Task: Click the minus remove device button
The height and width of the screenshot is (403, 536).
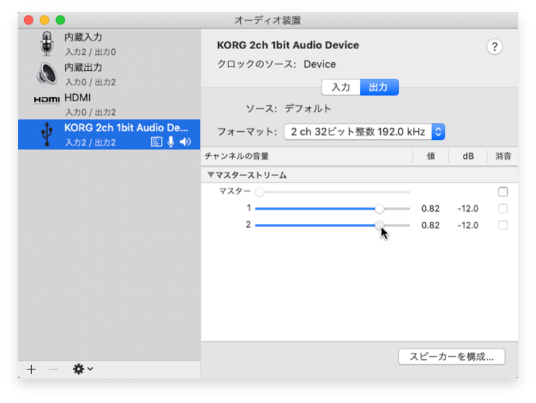Action: 53,369
